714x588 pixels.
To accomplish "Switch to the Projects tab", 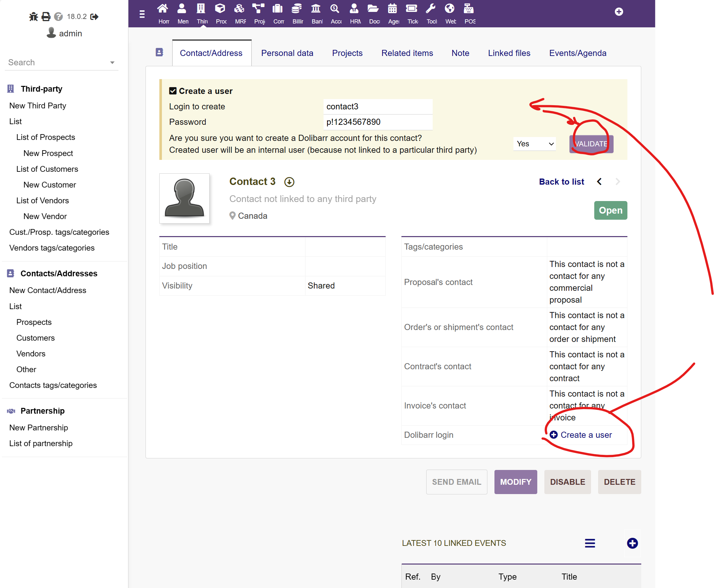I will [347, 53].
